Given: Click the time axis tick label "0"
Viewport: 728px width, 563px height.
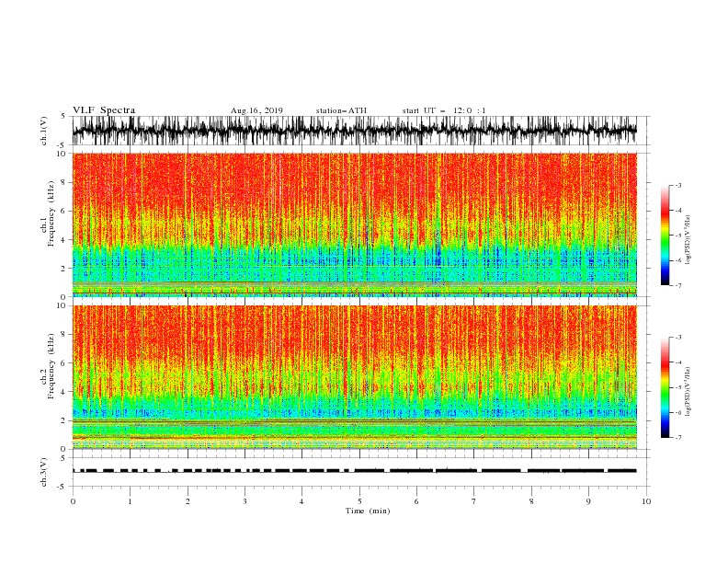Looking at the screenshot, I should (x=73, y=501).
